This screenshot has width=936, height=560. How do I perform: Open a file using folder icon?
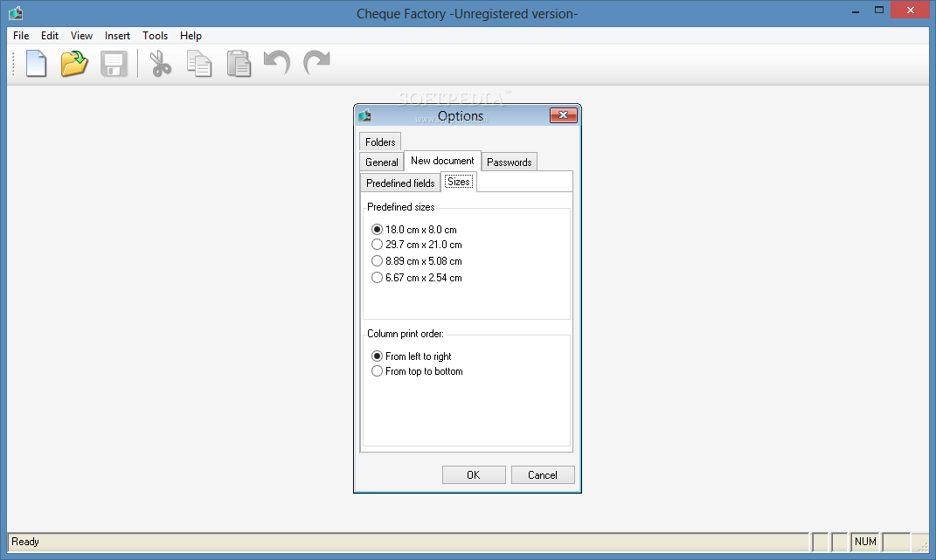tap(74, 63)
